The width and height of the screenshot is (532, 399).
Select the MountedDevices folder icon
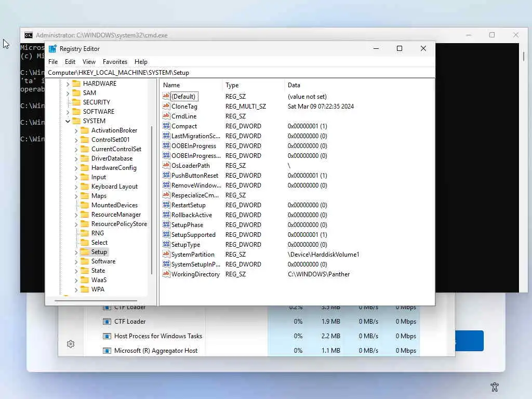pos(85,205)
